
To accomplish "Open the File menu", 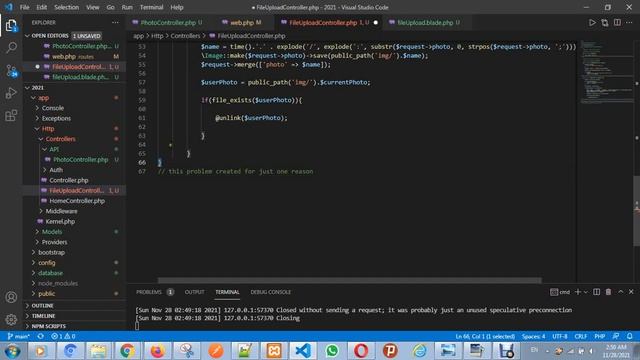I will click(x=24, y=7).
